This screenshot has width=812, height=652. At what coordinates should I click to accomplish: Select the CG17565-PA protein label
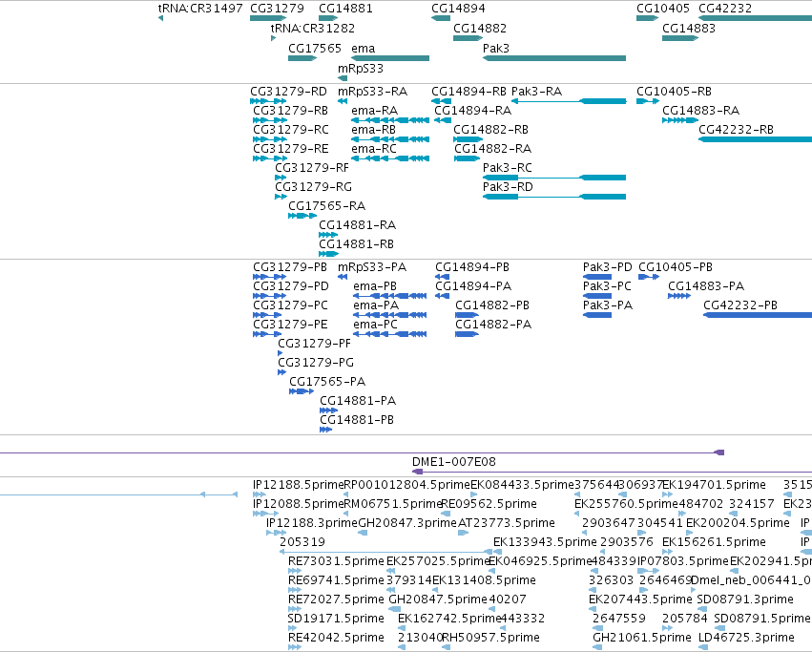click(327, 382)
